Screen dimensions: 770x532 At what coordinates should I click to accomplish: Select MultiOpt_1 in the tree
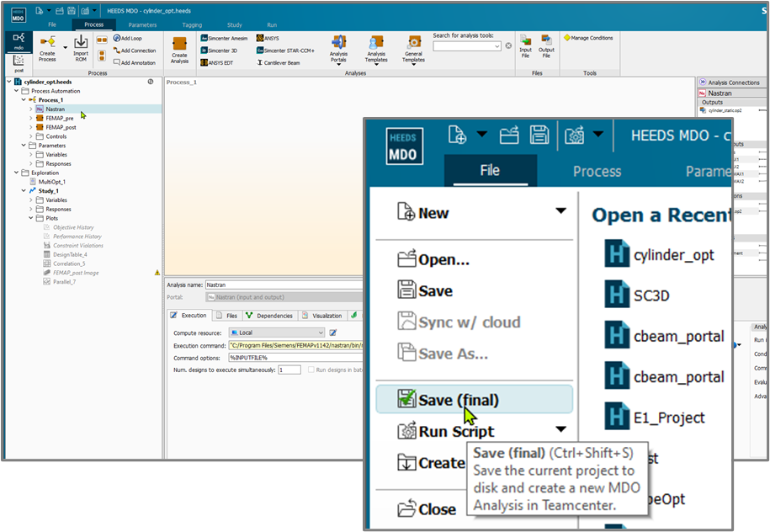point(48,182)
